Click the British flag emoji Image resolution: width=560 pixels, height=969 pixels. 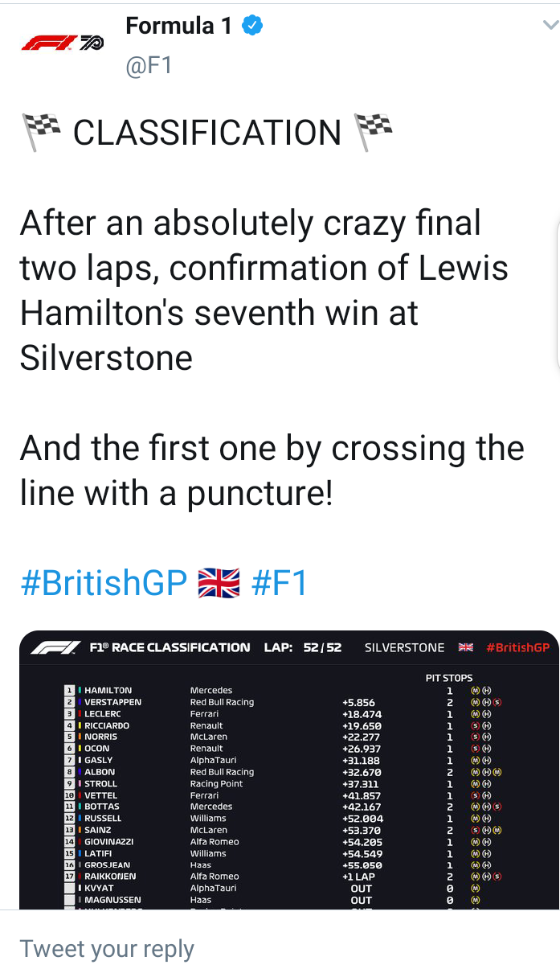(x=219, y=582)
